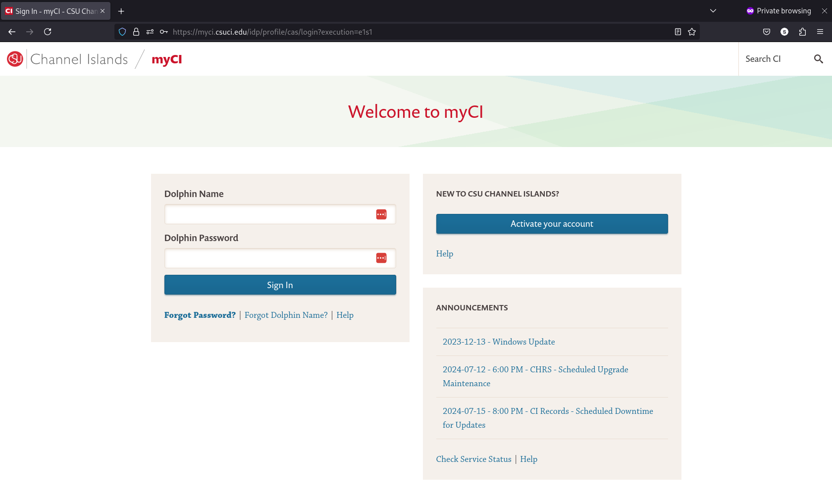Click the saved-login key icon in the address bar
This screenshot has width=832, height=504.
click(164, 32)
